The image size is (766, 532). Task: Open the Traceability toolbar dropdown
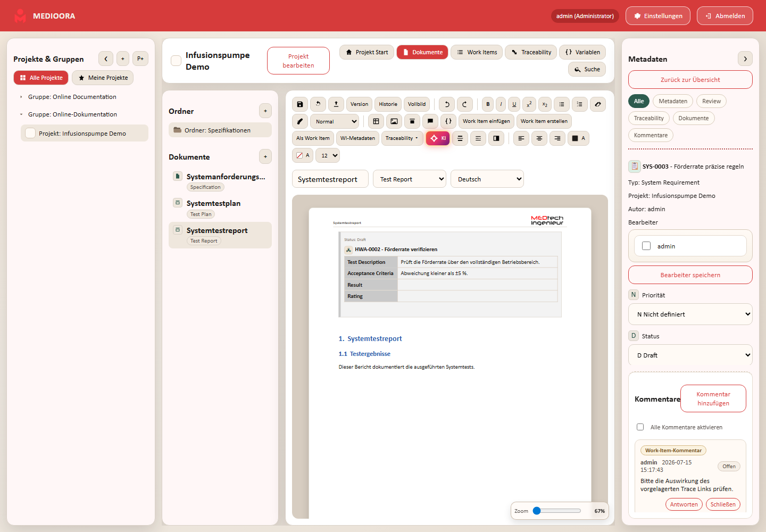(402, 138)
